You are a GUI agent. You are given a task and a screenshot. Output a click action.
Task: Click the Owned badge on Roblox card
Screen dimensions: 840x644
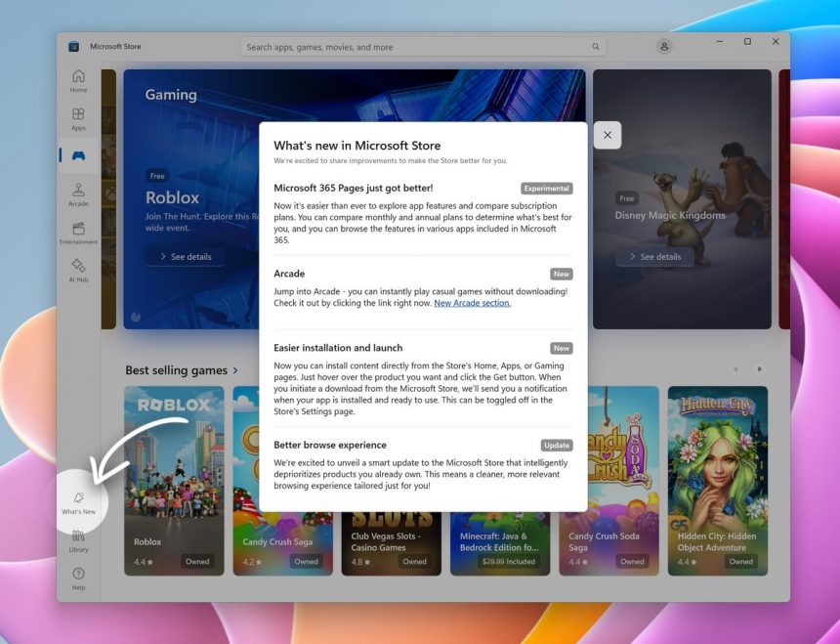pos(197,562)
